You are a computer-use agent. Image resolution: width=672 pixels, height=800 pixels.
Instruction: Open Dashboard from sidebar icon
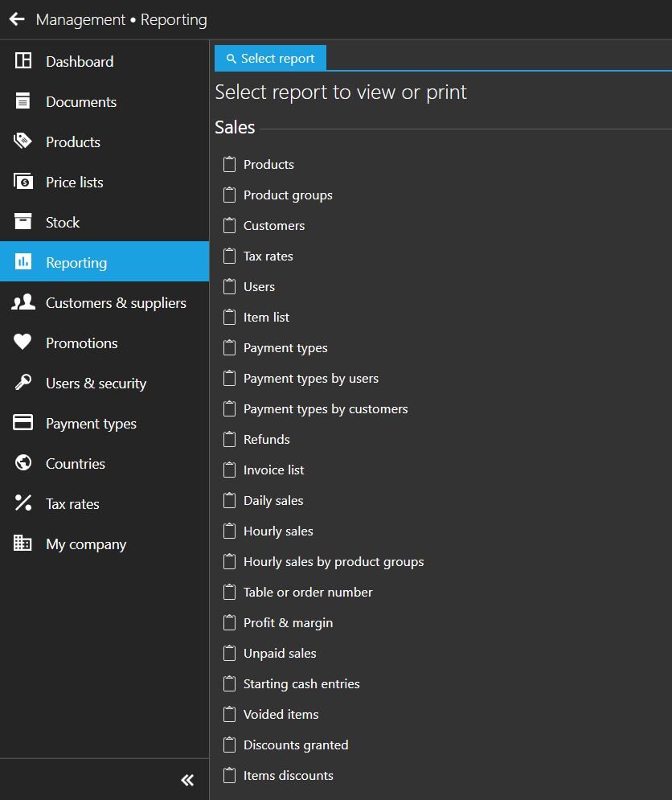point(23,61)
